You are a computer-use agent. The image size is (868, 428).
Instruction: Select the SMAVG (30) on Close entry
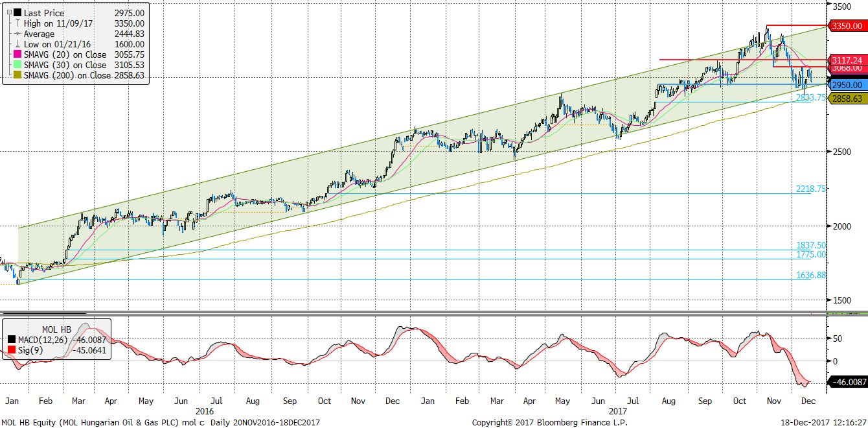coord(78,65)
